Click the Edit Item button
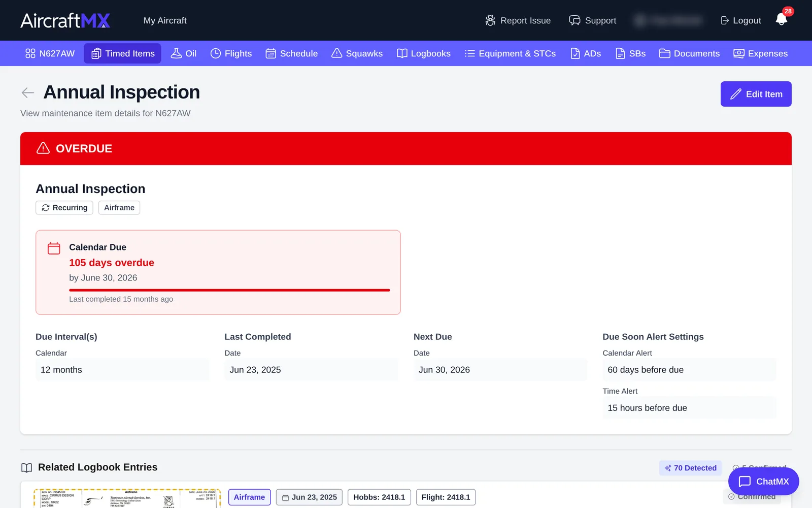This screenshot has height=508, width=812. click(x=756, y=94)
